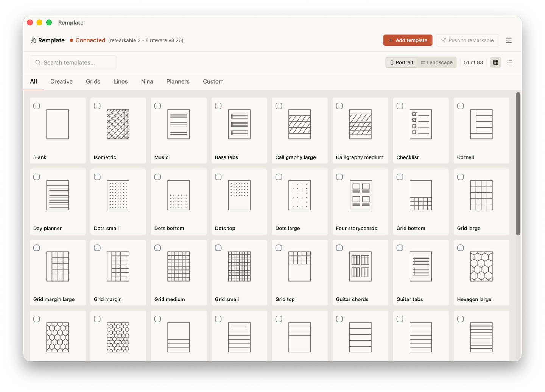Switch to the Grids tab

pyautogui.click(x=93, y=81)
